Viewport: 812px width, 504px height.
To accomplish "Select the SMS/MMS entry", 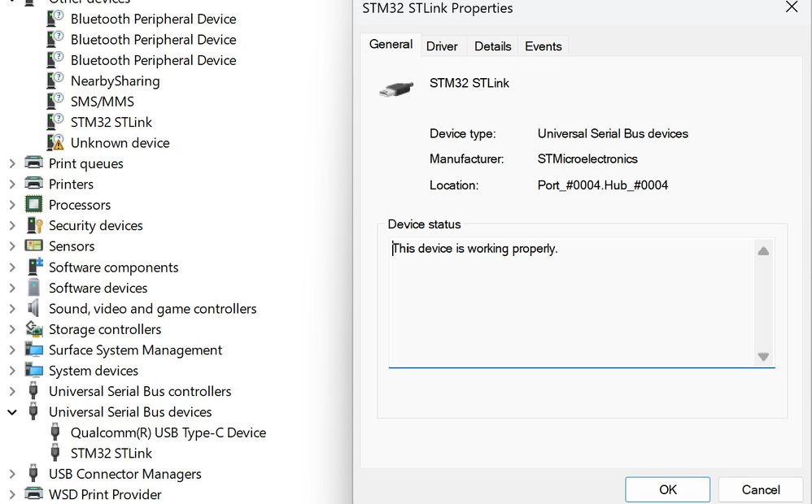I will click(102, 102).
